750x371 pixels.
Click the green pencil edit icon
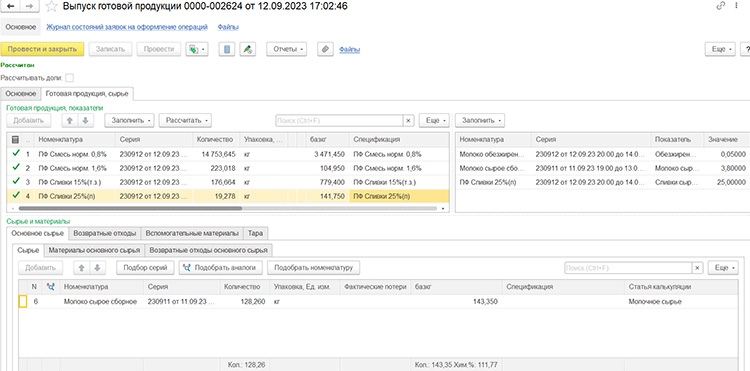click(247, 49)
